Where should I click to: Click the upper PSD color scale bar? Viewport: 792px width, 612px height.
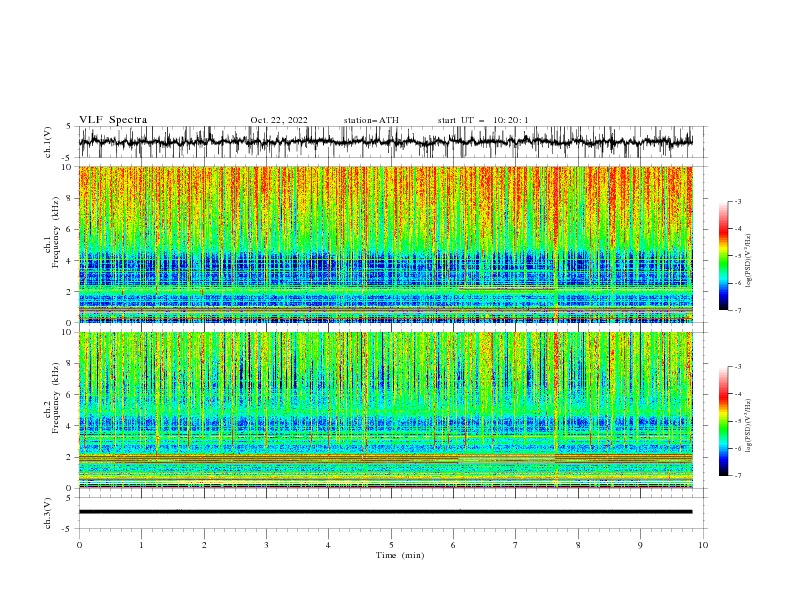point(723,256)
